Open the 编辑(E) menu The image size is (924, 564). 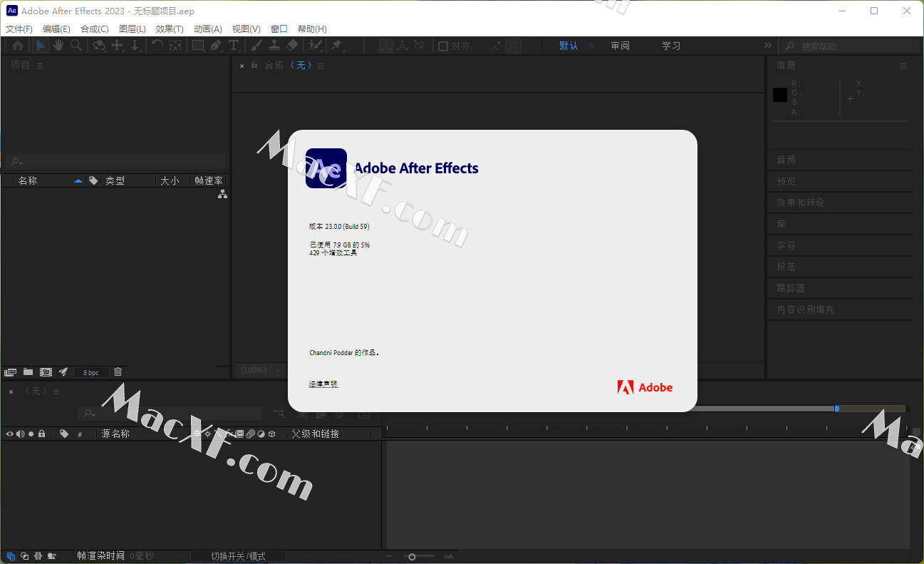[56, 29]
